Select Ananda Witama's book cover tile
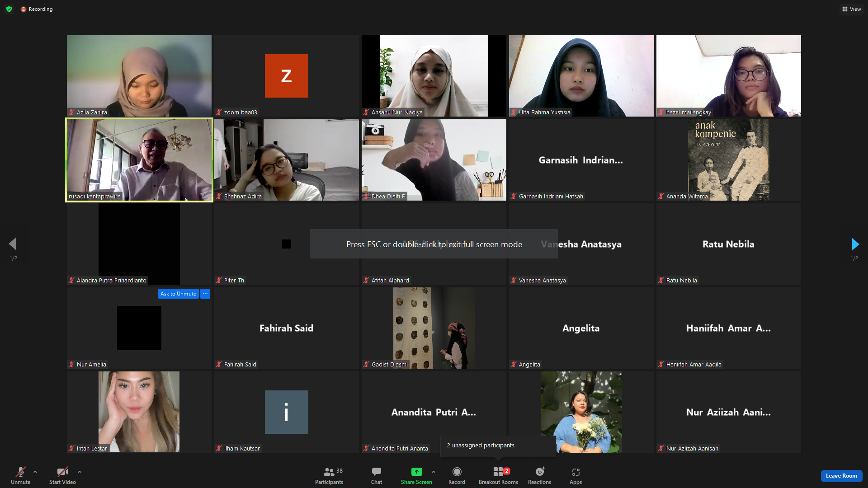The height and width of the screenshot is (488, 868). 729,160
